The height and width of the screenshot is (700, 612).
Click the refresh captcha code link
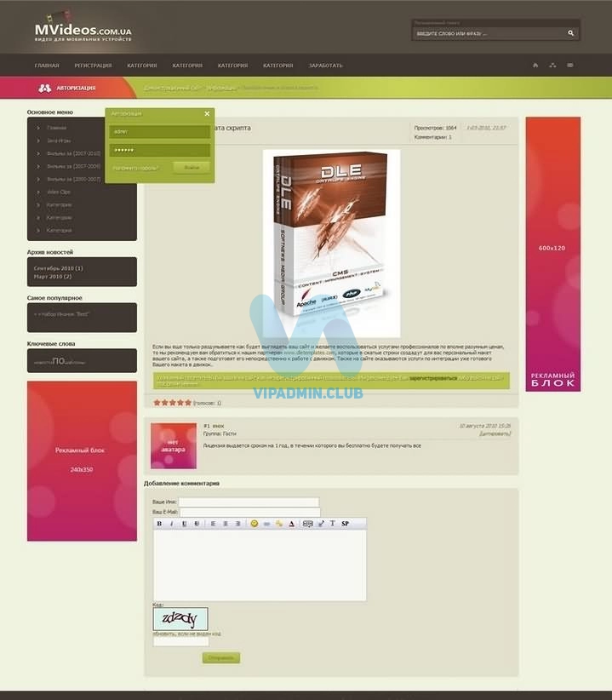(x=186, y=634)
